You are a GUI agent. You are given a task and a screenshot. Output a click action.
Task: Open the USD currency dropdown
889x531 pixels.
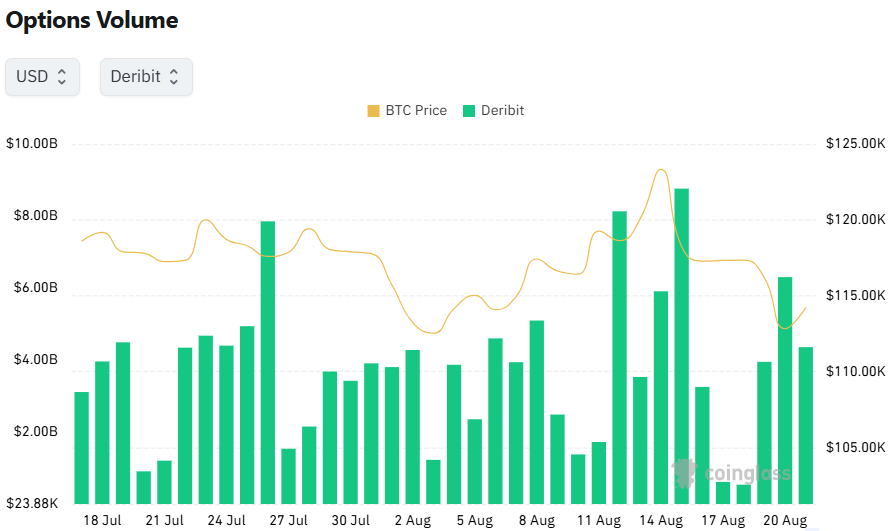(x=43, y=77)
